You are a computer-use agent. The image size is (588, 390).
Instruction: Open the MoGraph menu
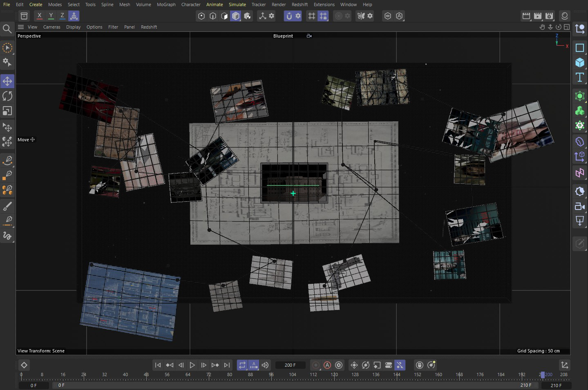(166, 4)
